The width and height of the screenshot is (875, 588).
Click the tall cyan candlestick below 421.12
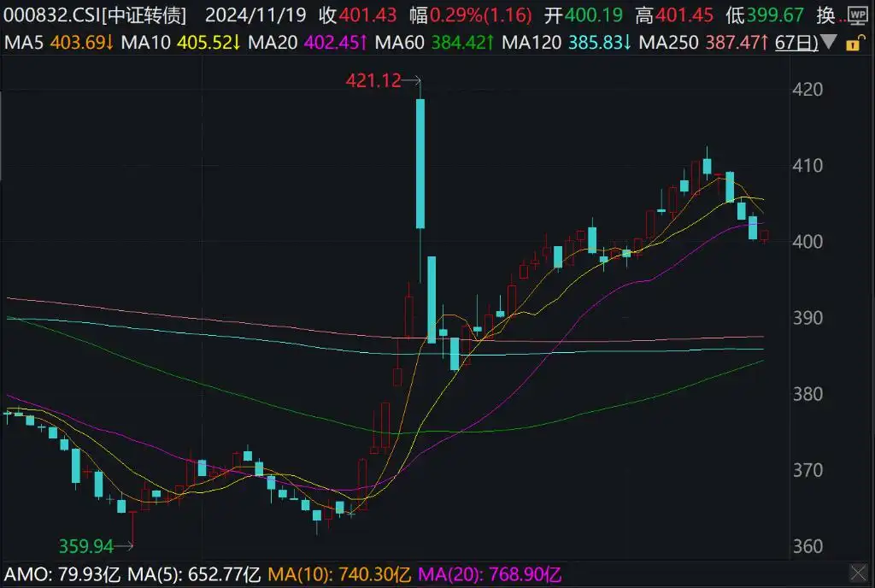tap(420, 163)
